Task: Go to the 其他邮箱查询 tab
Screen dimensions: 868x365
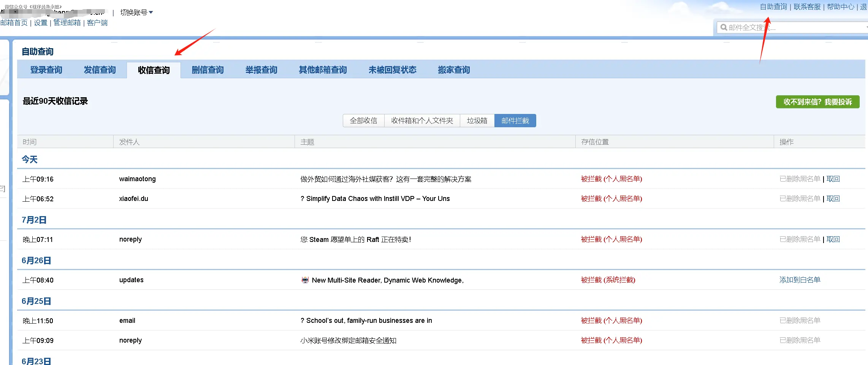Action: 323,70
